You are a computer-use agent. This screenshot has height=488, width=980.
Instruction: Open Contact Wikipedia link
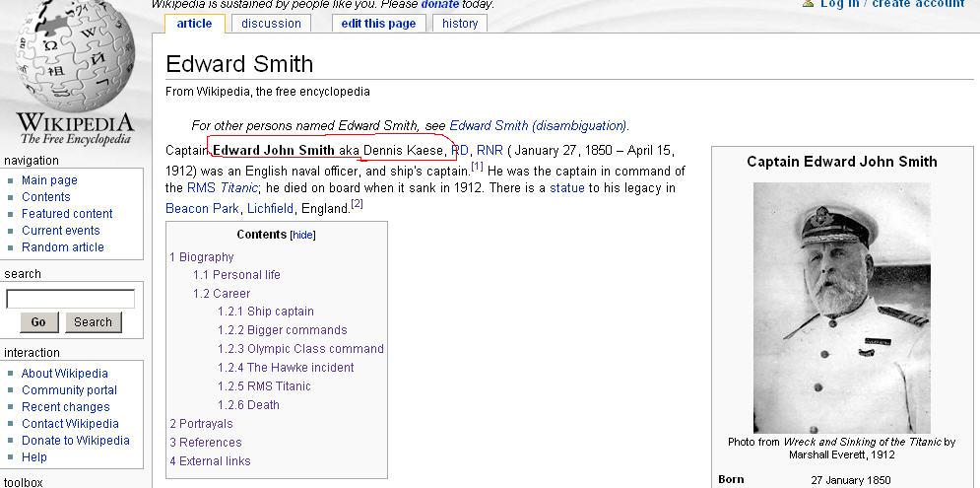pos(70,424)
